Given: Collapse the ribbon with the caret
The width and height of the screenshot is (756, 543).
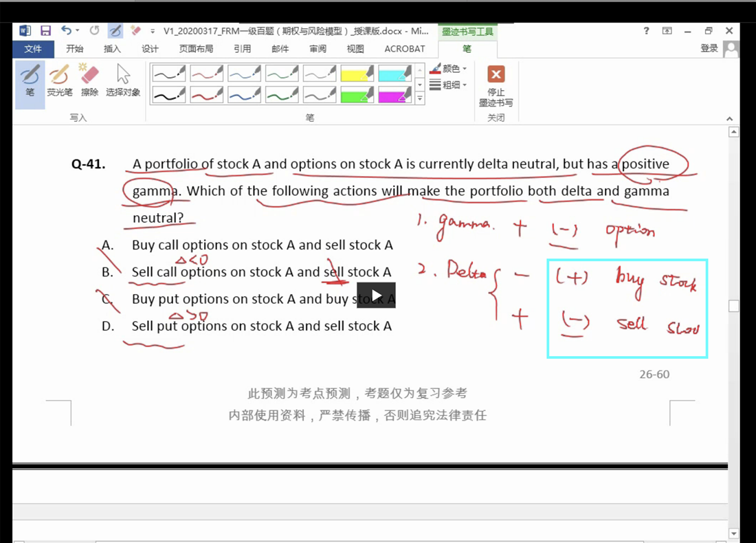Looking at the screenshot, I should pyautogui.click(x=729, y=119).
